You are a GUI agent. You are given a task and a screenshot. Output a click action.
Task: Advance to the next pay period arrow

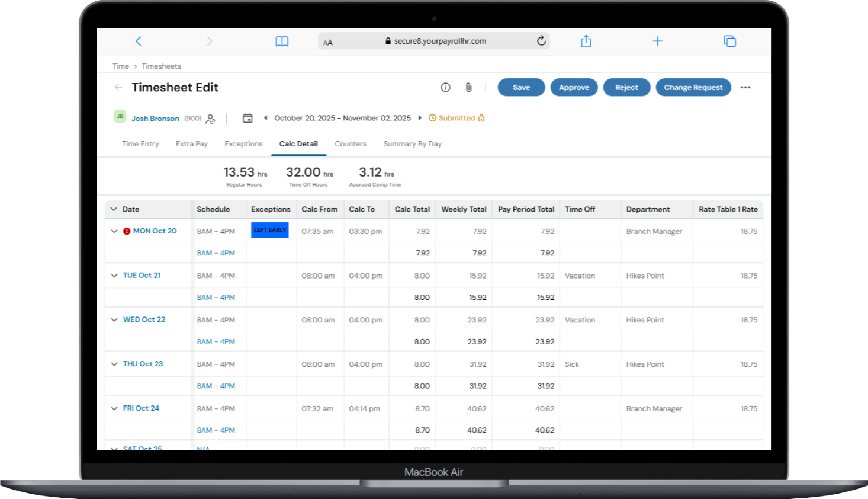(420, 118)
